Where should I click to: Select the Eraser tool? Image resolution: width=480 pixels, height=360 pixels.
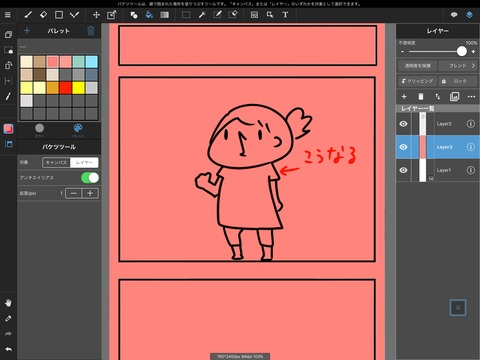(43, 15)
